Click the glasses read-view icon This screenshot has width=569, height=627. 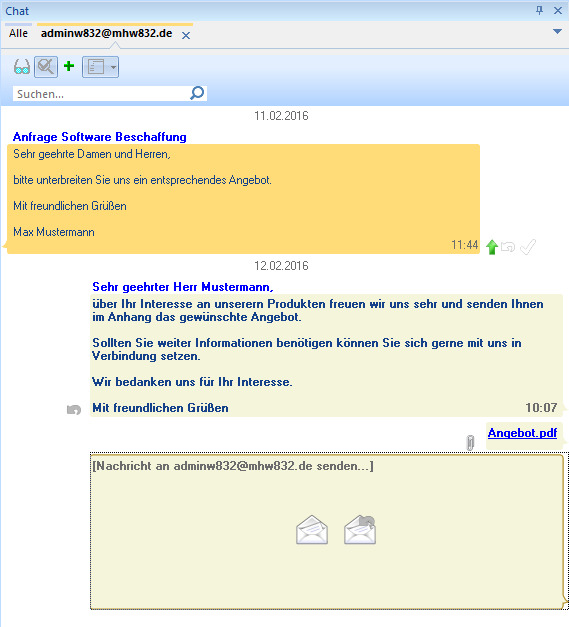(x=22, y=67)
